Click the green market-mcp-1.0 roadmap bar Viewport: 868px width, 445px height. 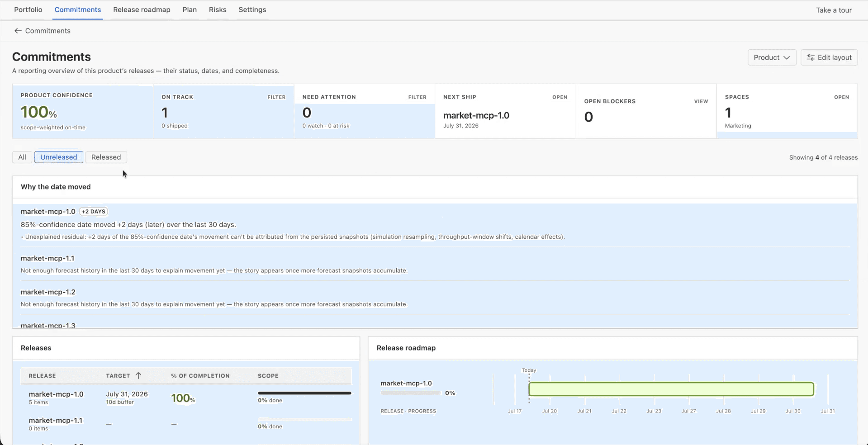pyautogui.click(x=671, y=389)
